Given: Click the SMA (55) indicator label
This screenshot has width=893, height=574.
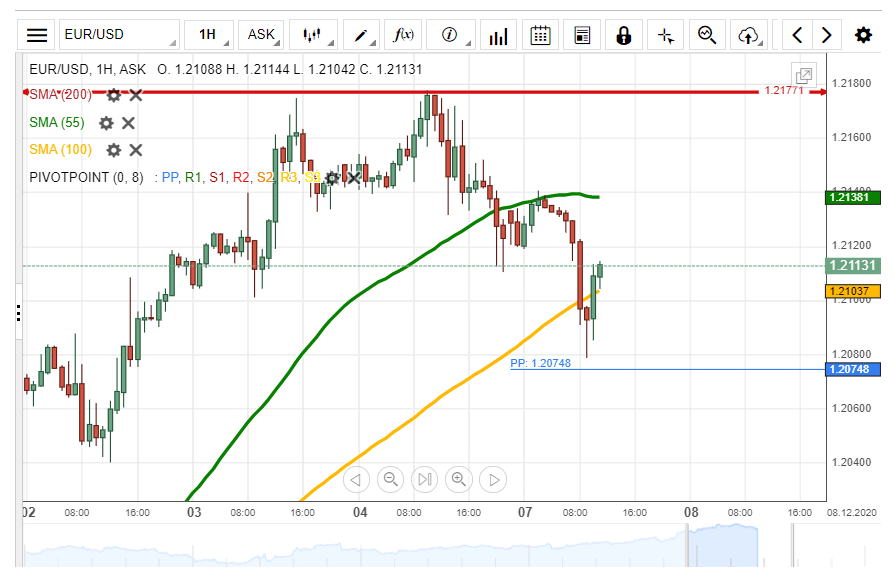Looking at the screenshot, I should pos(57,122).
